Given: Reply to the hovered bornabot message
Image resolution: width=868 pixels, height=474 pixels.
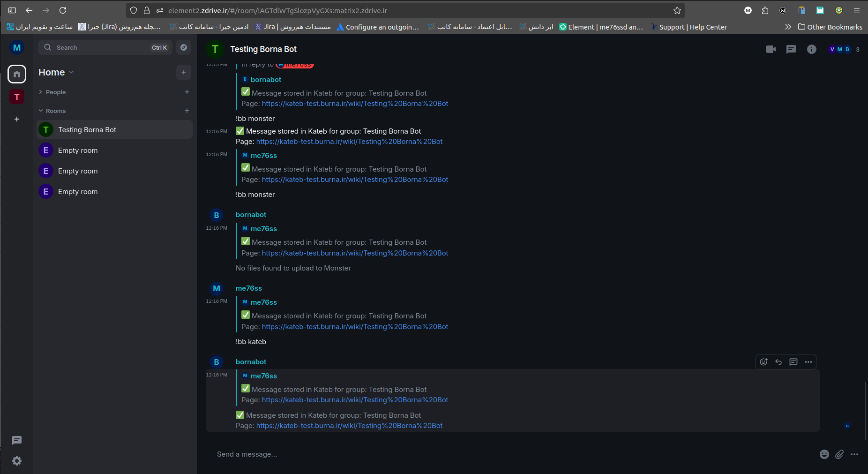Looking at the screenshot, I should (x=778, y=362).
